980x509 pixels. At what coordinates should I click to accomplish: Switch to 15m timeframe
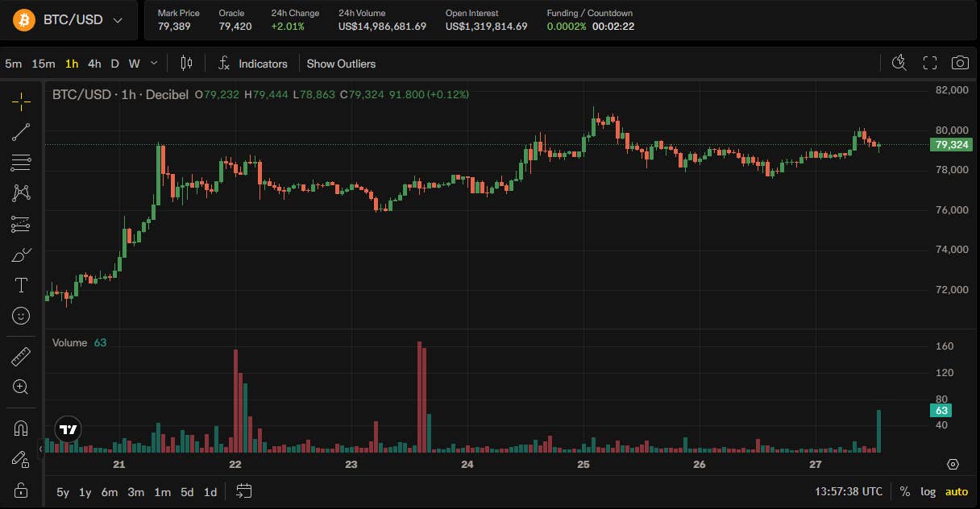[44, 64]
